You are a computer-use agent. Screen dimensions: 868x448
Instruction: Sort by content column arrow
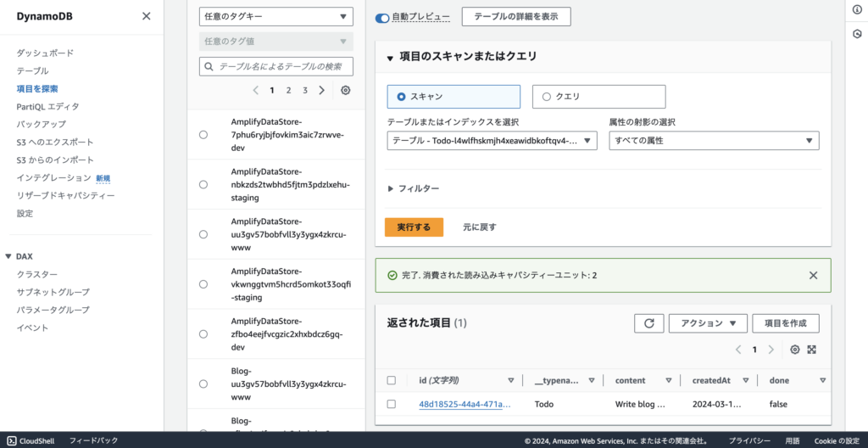(x=669, y=380)
